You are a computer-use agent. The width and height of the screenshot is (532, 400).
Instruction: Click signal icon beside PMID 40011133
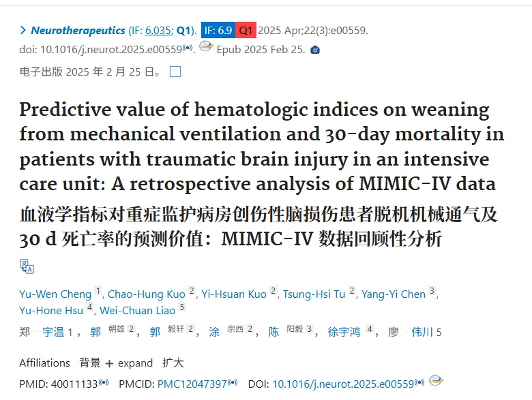pyautogui.click(x=104, y=383)
